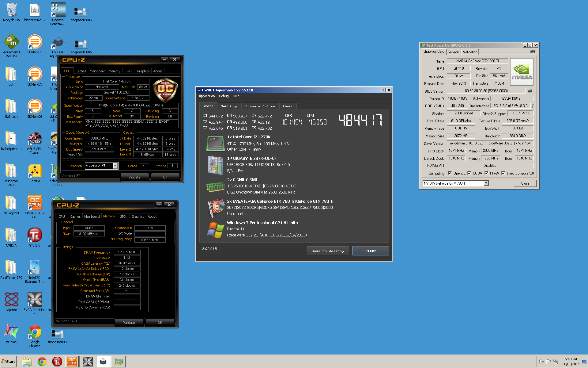Click GPU-Z Name field value
The width and height of the screenshot is (588, 368).
[477, 61]
